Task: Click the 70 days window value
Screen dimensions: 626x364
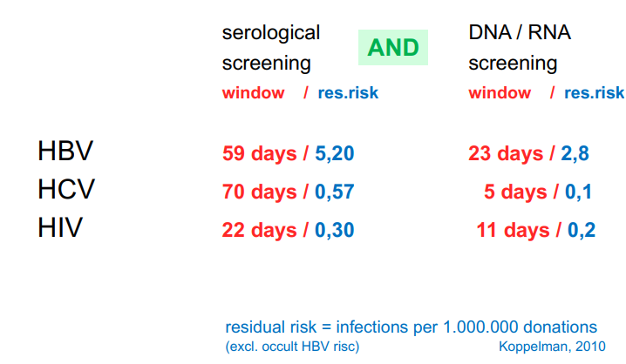Action: pyautogui.click(x=259, y=192)
